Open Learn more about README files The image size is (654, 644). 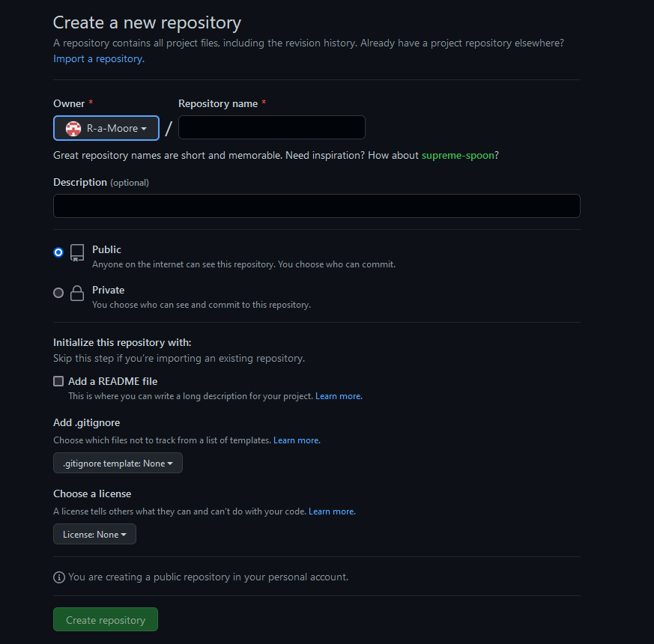pyautogui.click(x=338, y=395)
